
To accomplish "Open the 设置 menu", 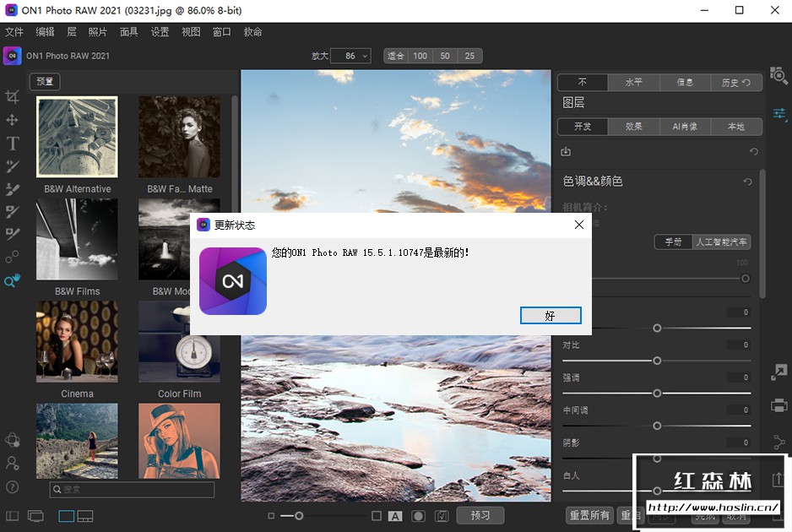I will [x=160, y=32].
